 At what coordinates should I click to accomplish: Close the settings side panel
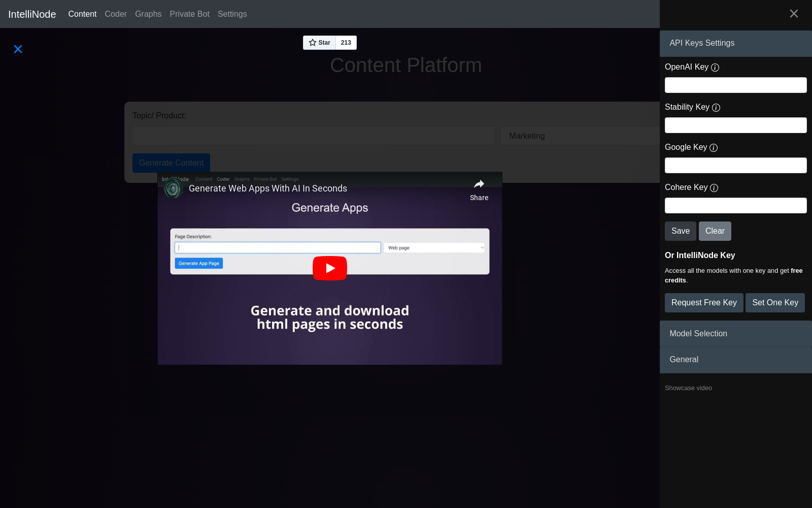(794, 14)
